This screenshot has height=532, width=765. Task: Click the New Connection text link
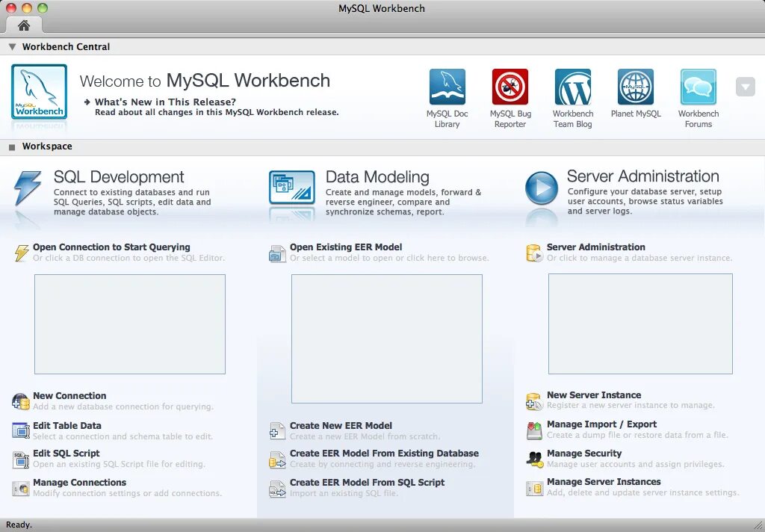click(69, 396)
